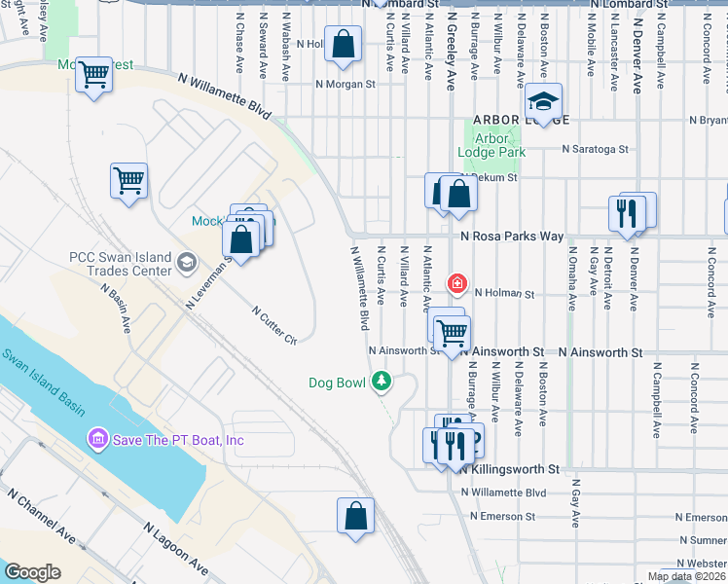The width and height of the screenshot is (728, 584).
Task: Click the Swan Island Basin label
Action: 44,383
